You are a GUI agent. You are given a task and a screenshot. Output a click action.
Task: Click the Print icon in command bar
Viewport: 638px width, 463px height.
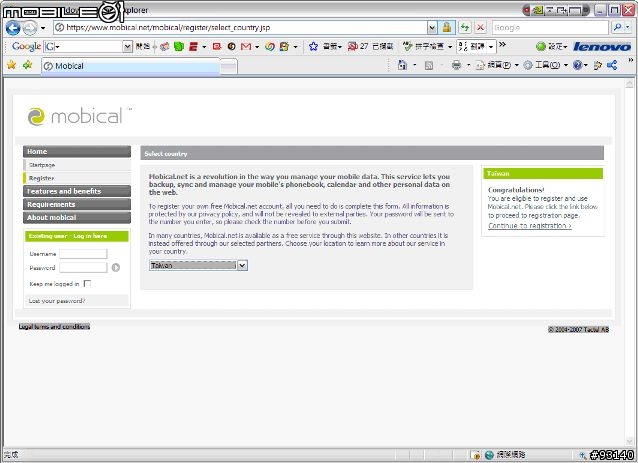[x=456, y=65]
